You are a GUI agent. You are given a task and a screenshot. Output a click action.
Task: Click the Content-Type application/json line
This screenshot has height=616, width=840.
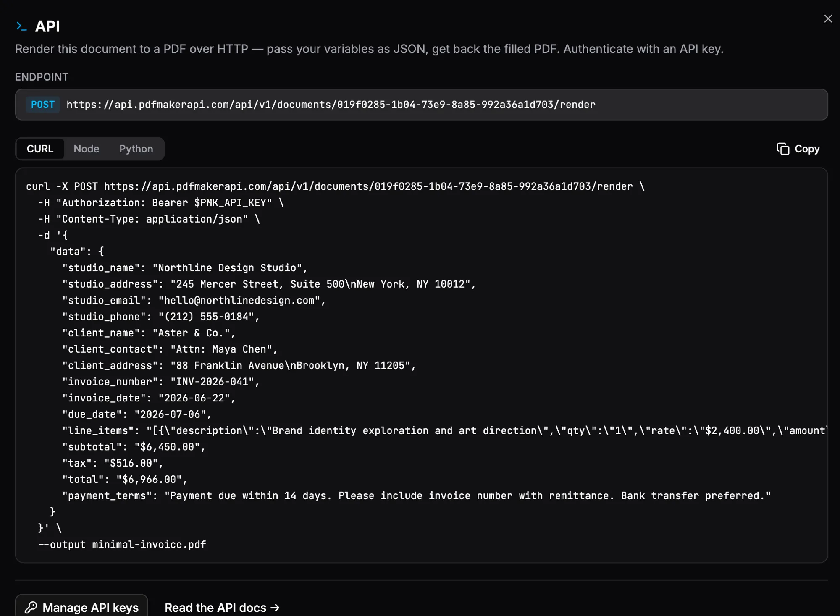point(149,219)
